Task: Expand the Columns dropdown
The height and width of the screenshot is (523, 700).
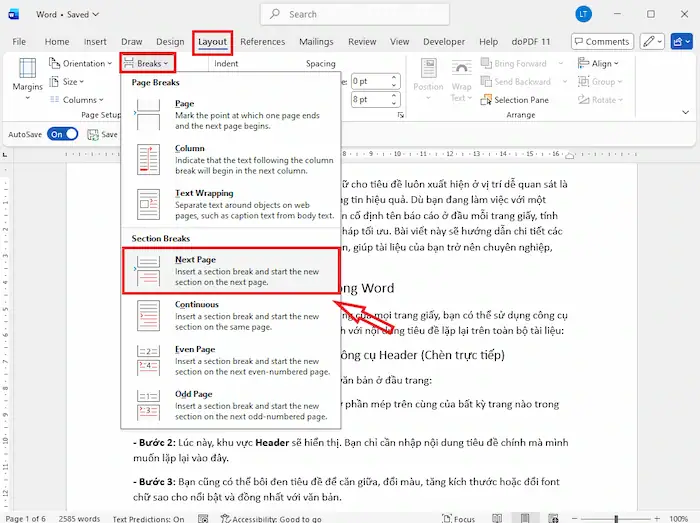Action: pos(79,100)
